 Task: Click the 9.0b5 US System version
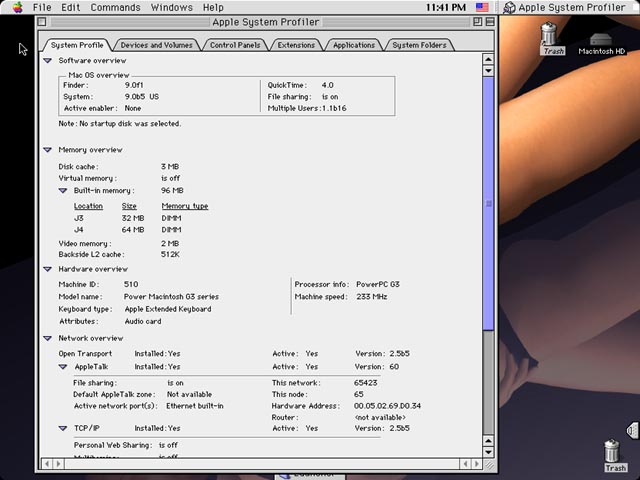point(142,97)
